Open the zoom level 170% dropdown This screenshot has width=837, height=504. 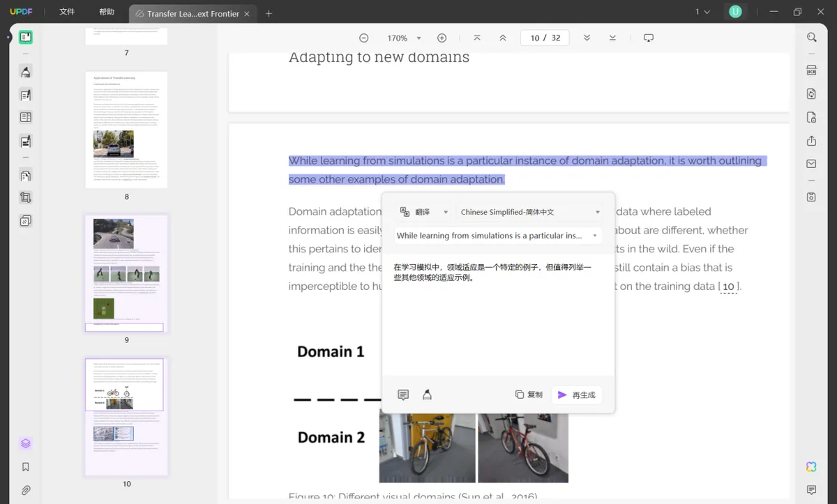(x=404, y=38)
